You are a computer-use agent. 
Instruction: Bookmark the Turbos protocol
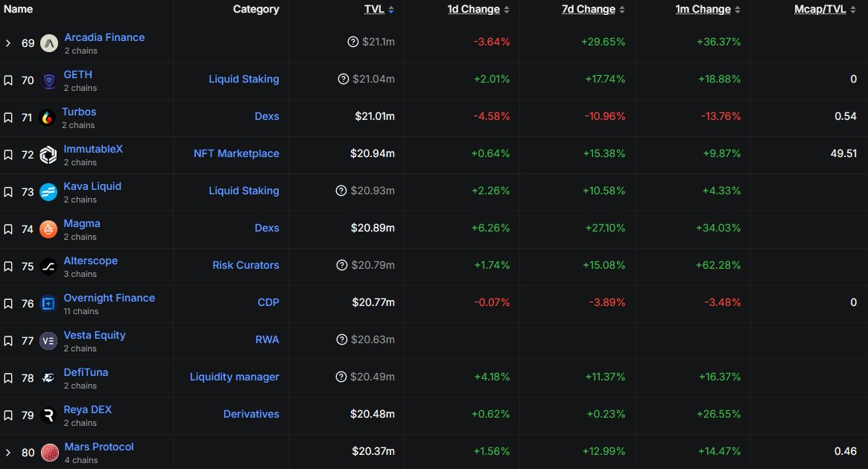click(x=8, y=118)
